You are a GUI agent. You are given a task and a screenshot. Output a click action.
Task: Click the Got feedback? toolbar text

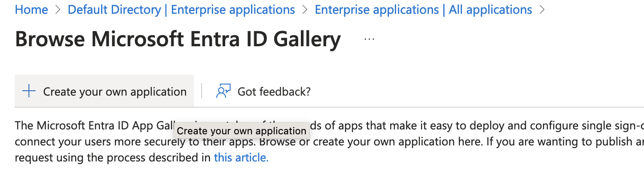[x=274, y=92]
